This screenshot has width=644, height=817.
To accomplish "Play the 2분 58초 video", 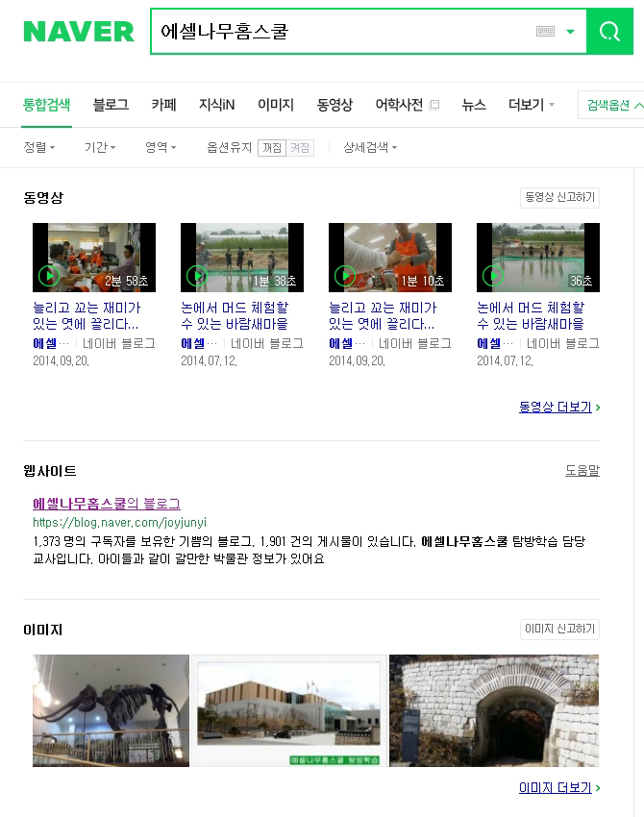I will [94, 258].
